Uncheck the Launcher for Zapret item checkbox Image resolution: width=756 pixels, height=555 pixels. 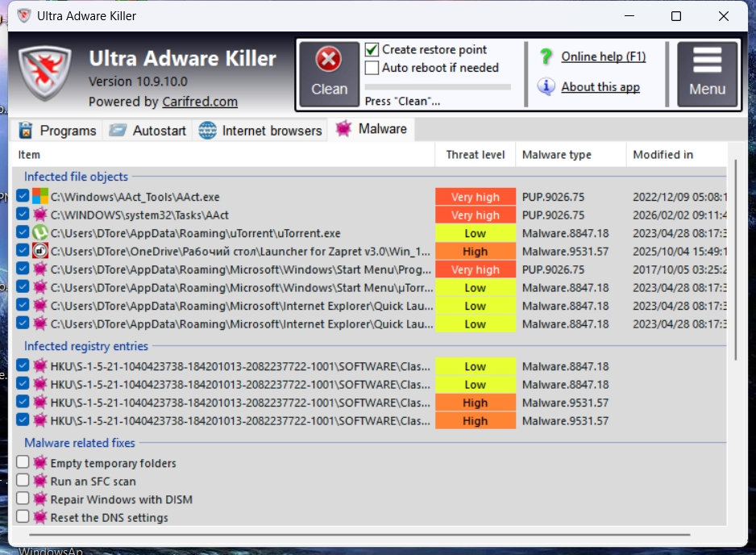pyautogui.click(x=23, y=250)
